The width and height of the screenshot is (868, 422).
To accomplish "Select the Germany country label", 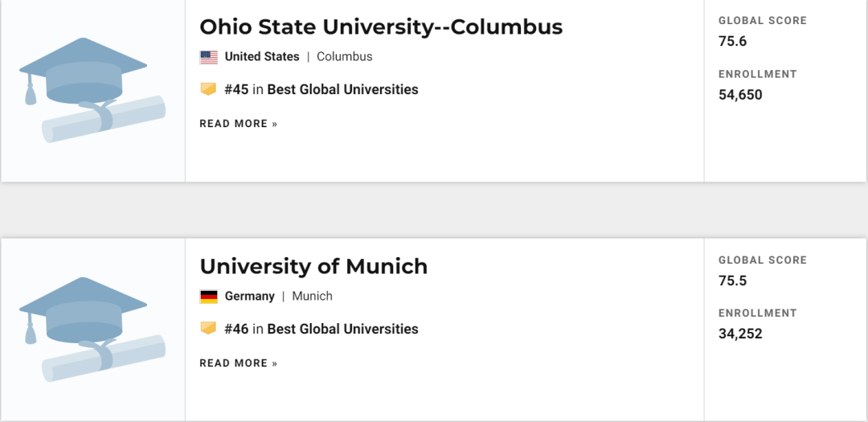I will point(250,297).
